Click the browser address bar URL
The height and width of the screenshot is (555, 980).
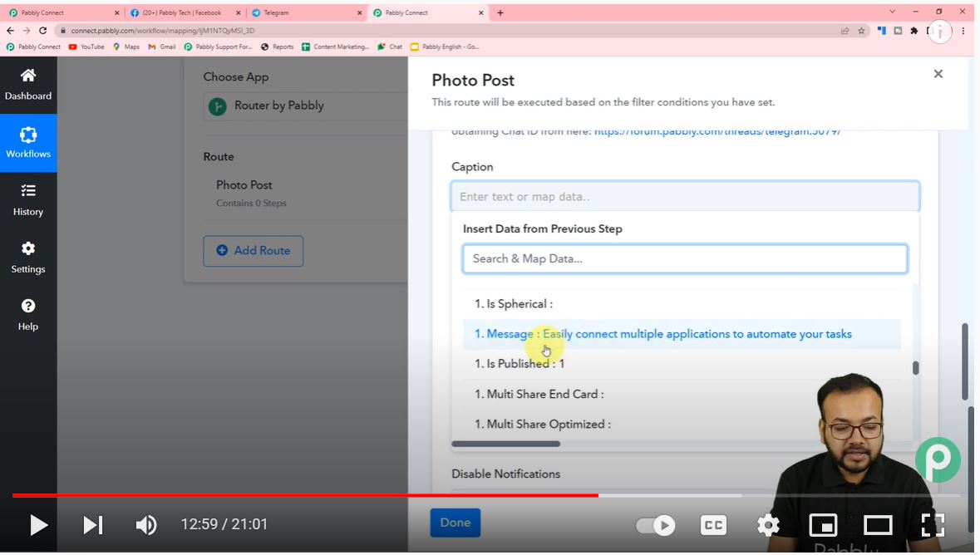[162, 31]
